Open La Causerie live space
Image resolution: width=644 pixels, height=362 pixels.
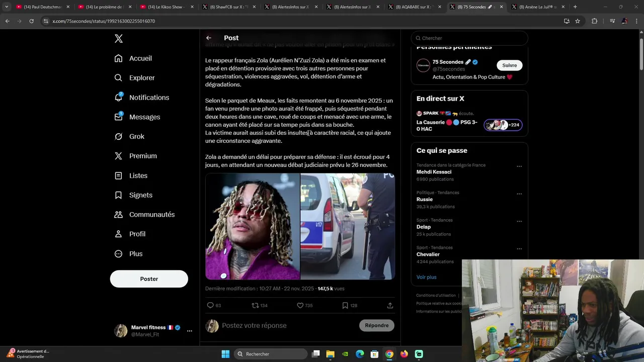click(447, 126)
